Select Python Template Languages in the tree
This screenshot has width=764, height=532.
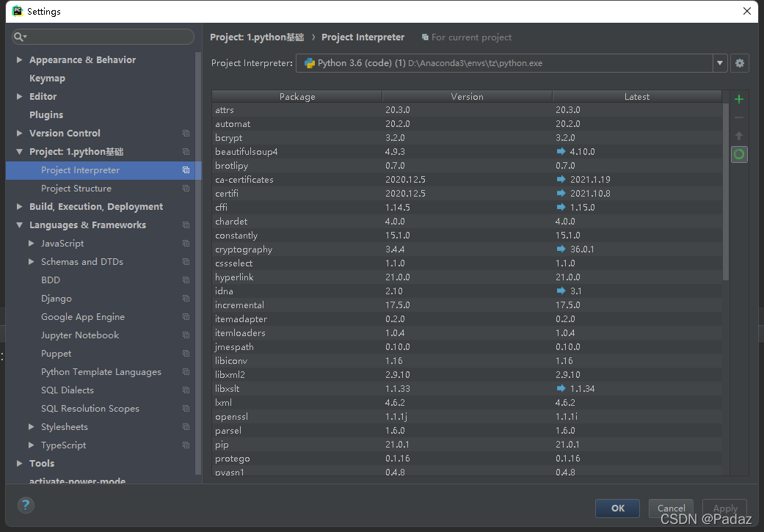(101, 372)
